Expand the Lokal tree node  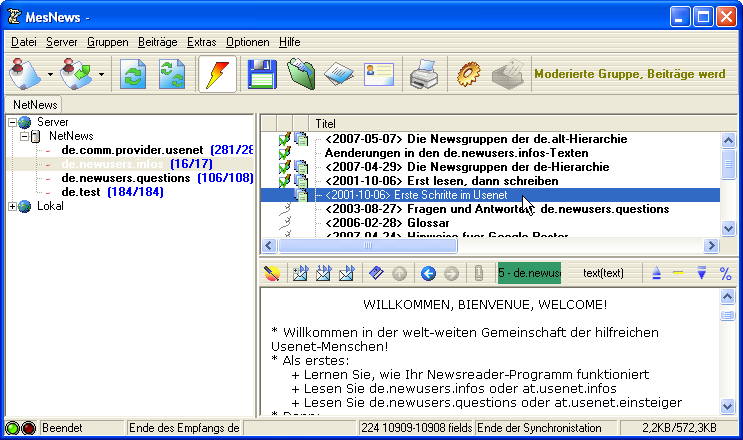pyautogui.click(x=12, y=206)
